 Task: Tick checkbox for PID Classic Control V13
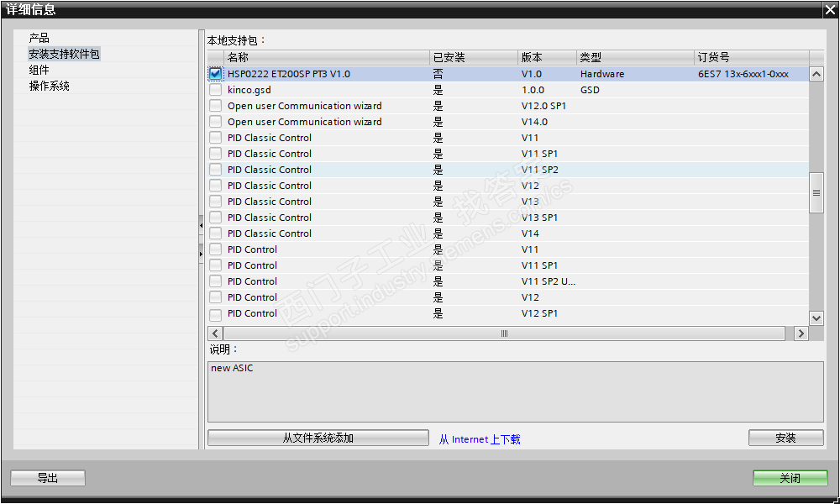(x=215, y=202)
